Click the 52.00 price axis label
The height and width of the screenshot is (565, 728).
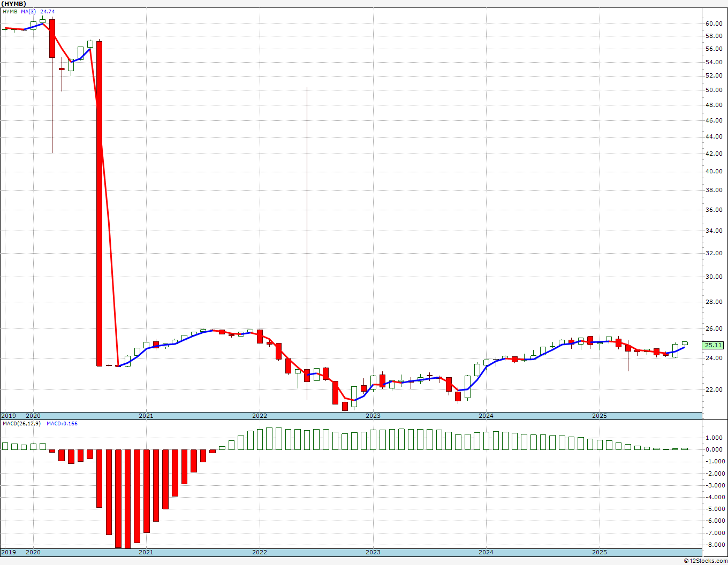714,75
